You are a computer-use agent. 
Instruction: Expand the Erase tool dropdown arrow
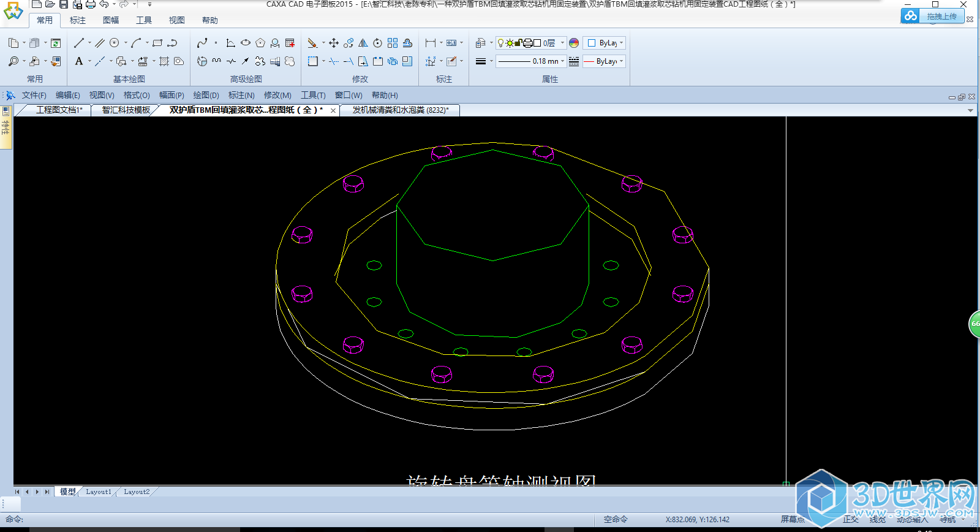click(x=323, y=43)
